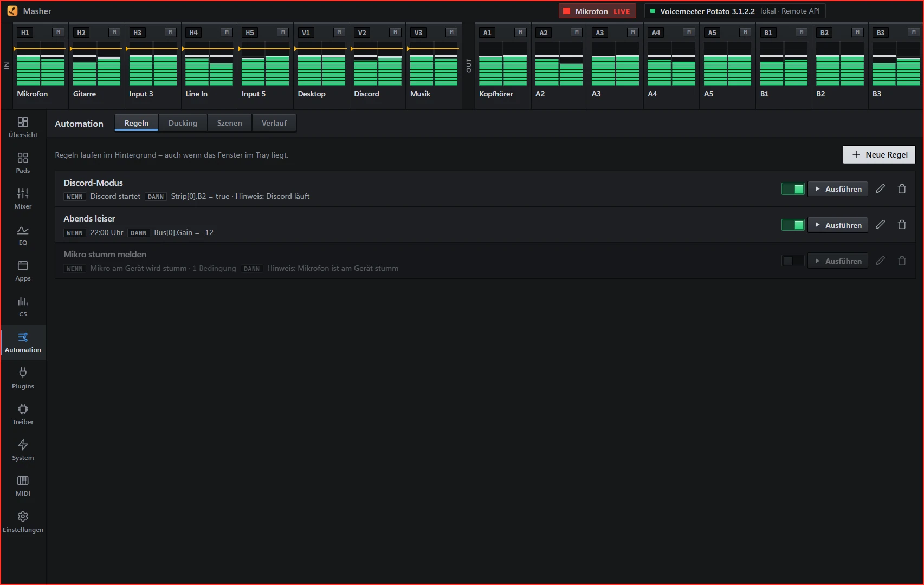The image size is (924, 585).
Task: Run the Discord-Modus rule with Ausführen
Action: (x=838, y=189)
